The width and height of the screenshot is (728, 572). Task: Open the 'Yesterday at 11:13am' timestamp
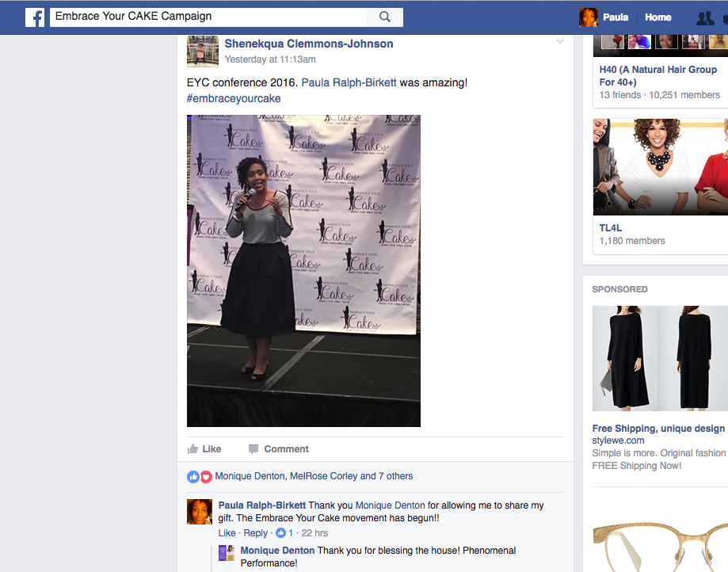270,59
